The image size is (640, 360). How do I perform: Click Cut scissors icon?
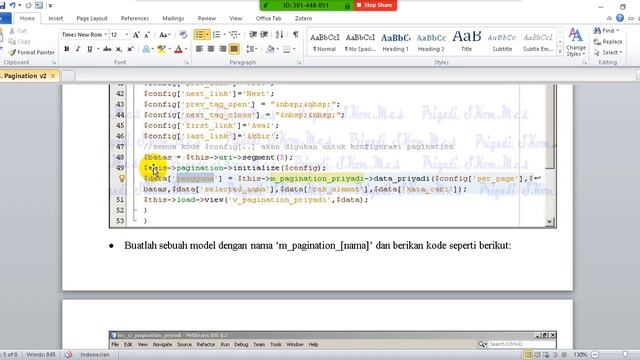(12, 31)
